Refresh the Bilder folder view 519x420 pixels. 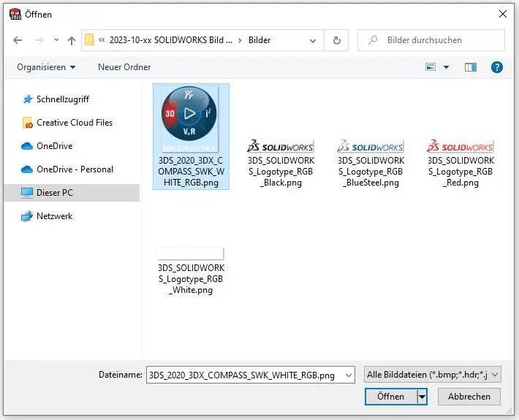point(336,40)
